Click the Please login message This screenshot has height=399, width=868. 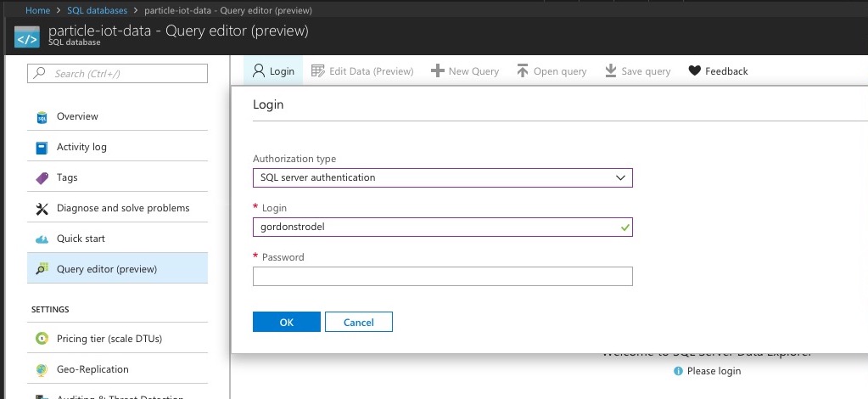(x=714, y=371)
